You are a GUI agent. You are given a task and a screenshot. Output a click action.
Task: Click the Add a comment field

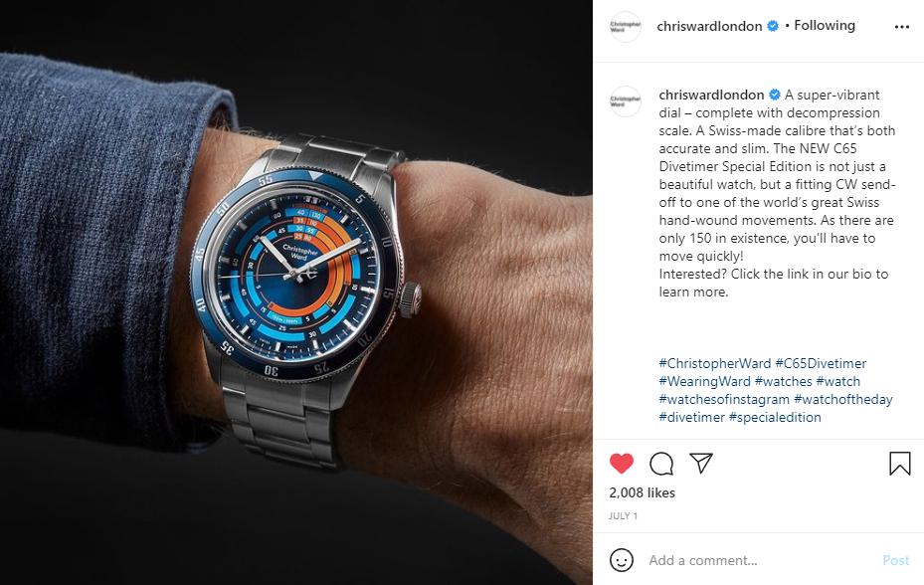[760, 560]
